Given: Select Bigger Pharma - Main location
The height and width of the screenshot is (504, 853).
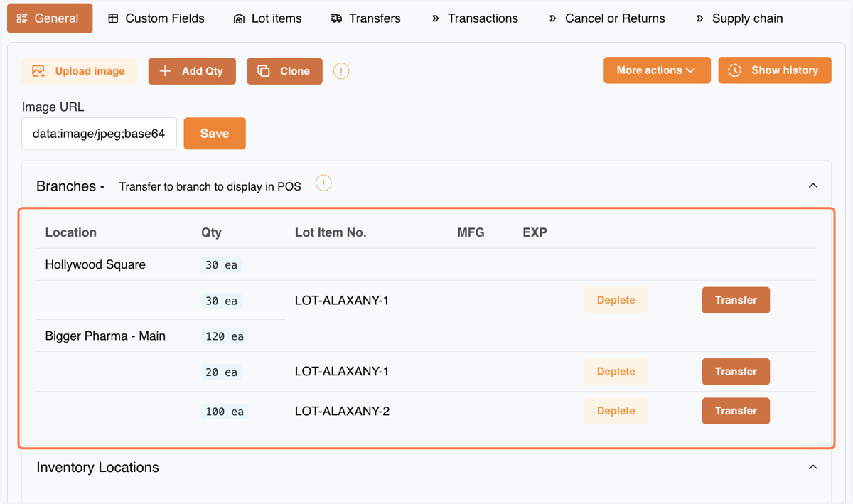Looking at the screenshot, I should click(x=105, y=336).
